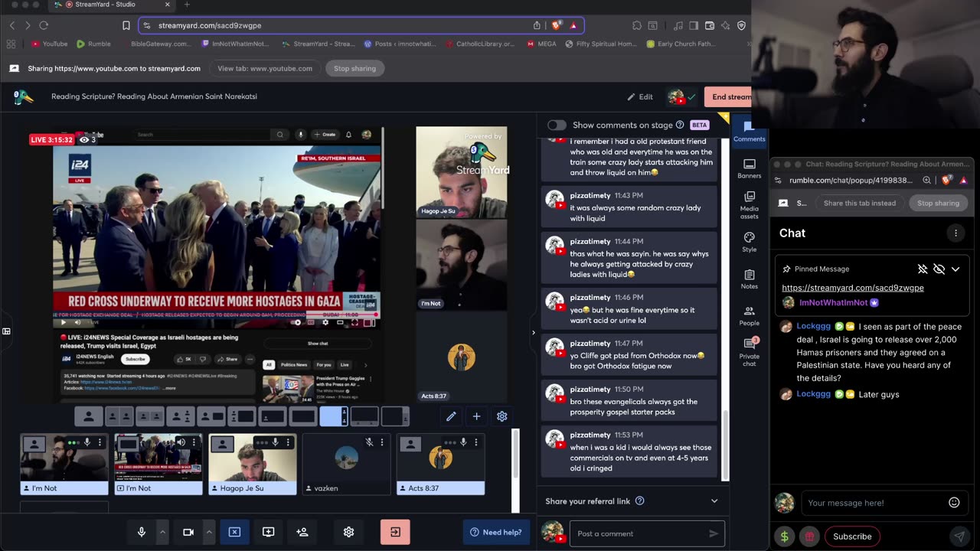
Task: Mute the first I'm Not participant microphone
Action: click(x=87, y=442)
